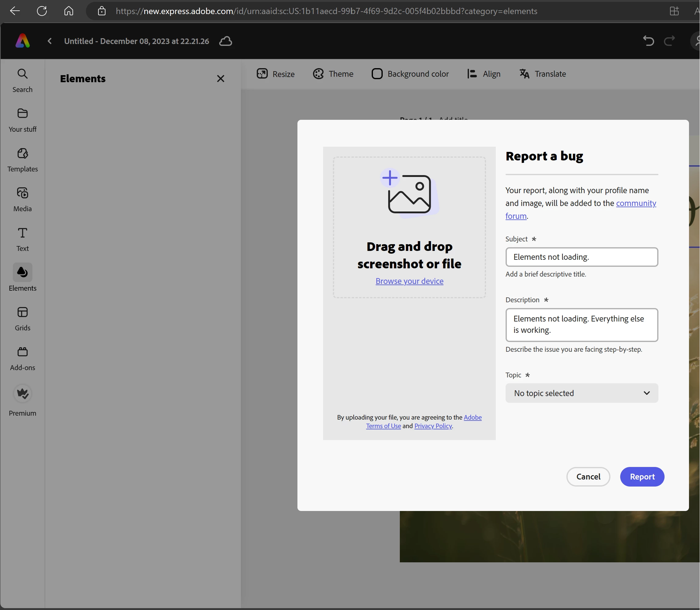Screen dimensions: 700x610
Task: Open the Theme toolbar option
Action: [x=333, y=74]
